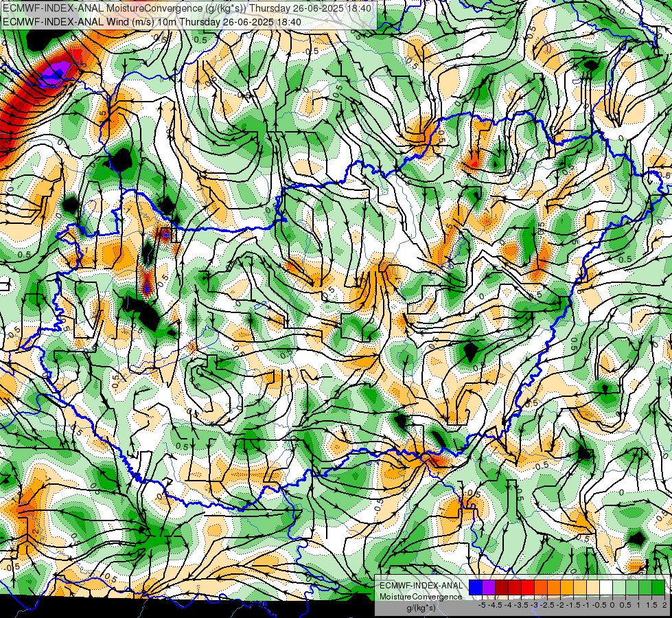The width and height of the screenshot is (672, 618).
Task: Click the -0.5 value on legend scale
Action: 599,605
